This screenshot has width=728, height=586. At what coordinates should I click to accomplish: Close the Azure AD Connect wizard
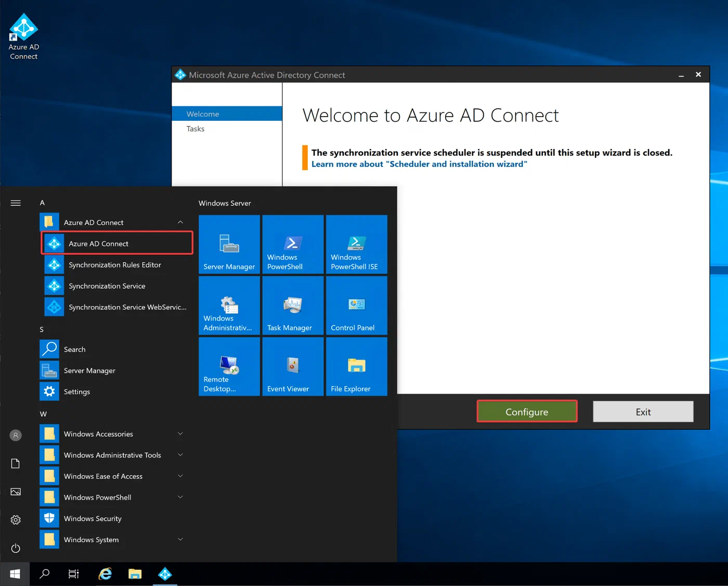click(698, 75)
